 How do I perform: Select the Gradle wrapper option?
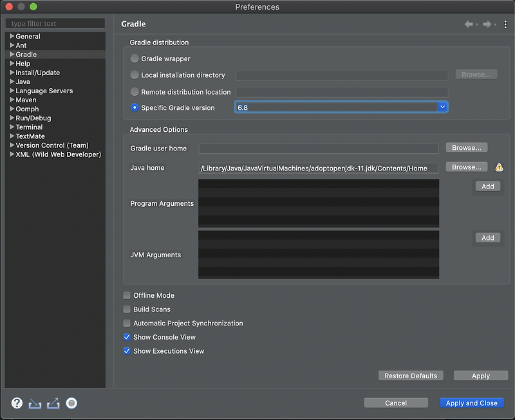click(x=134, y=58)
